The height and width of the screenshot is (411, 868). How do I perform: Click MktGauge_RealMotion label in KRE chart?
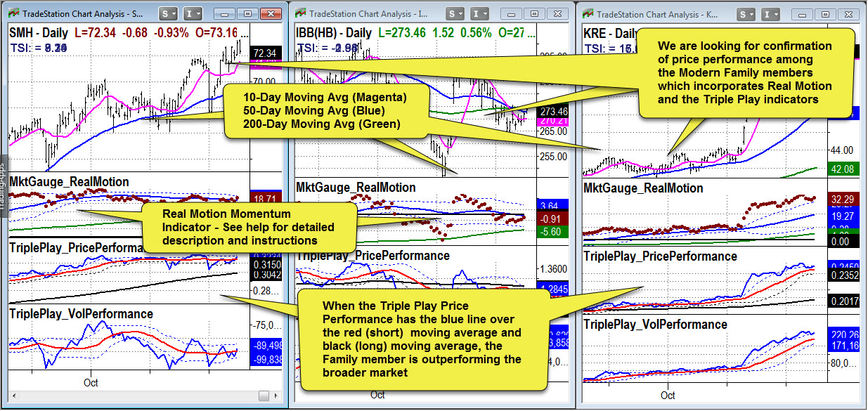[643, 188]
